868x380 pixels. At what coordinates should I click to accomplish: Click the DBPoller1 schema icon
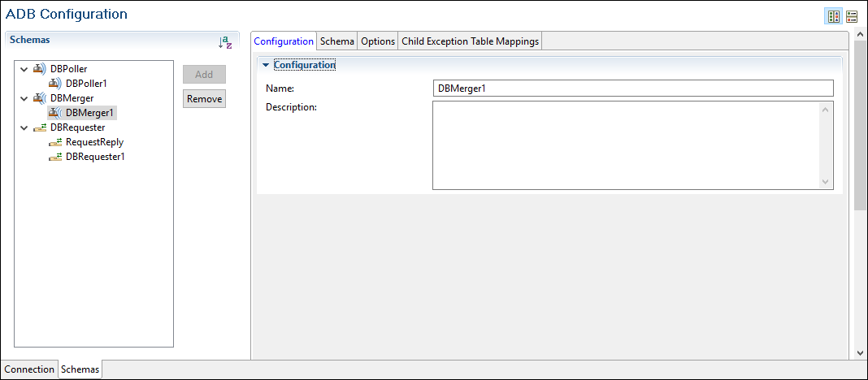[55, 84]
